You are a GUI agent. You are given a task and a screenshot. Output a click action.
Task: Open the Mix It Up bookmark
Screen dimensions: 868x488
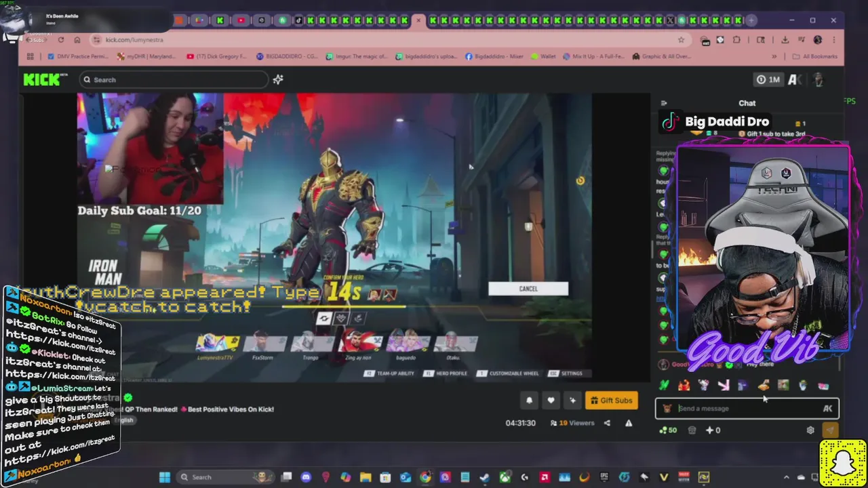[x=593, y=56]
